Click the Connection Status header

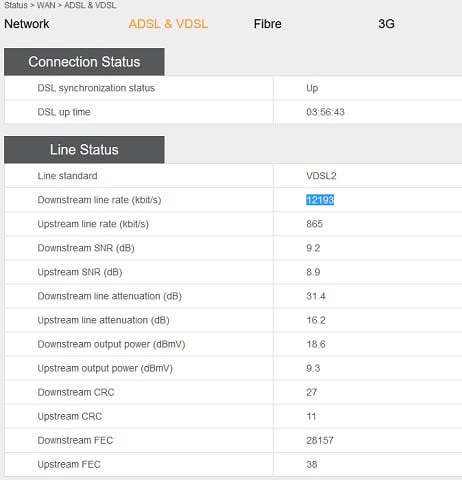coord(84,62)
